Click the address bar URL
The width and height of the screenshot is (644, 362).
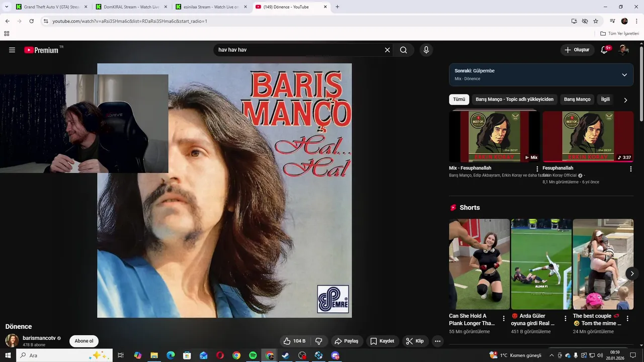[x=130, y=21]
